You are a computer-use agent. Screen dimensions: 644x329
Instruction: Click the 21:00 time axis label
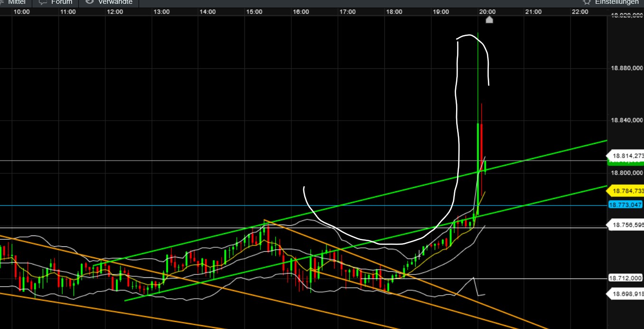click(x=534, y=12)
